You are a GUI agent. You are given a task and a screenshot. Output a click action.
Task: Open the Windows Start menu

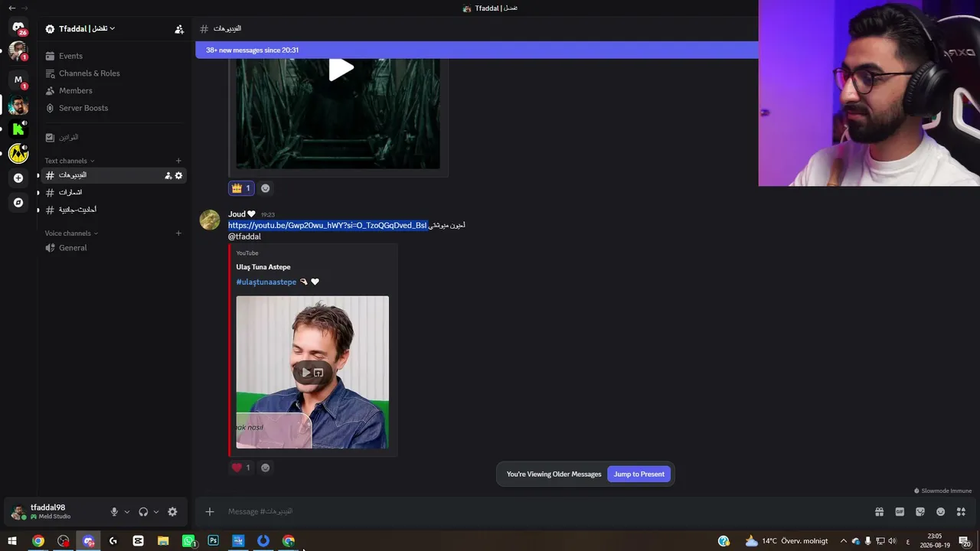[x=12, y=541]
